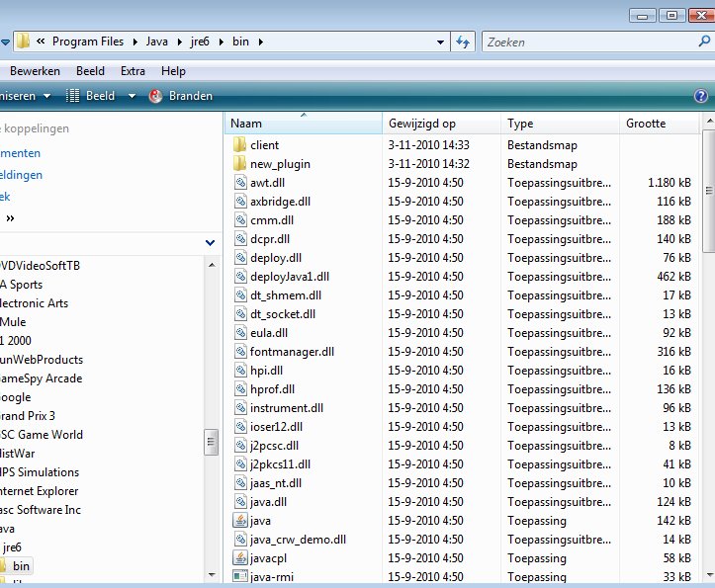This screenshot has height=588, width=715.
Task: Sort by the Grootte column header
Action: (660, 124)
